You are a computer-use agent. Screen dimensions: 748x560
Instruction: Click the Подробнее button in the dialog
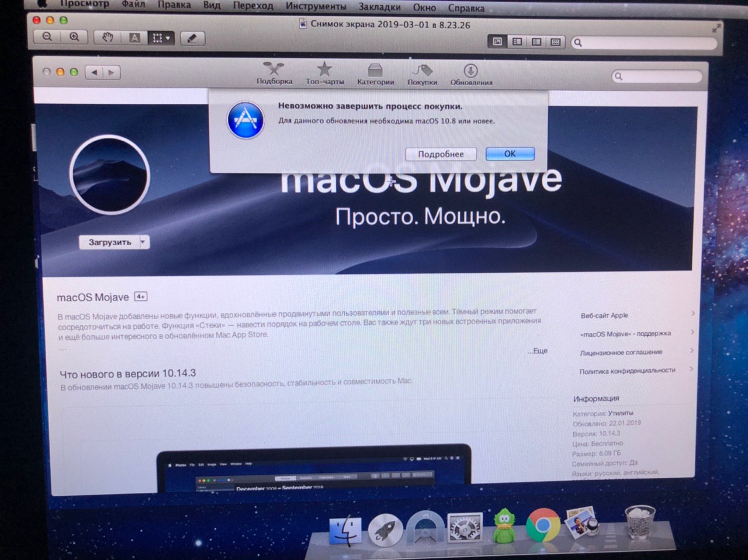(441, 154)
